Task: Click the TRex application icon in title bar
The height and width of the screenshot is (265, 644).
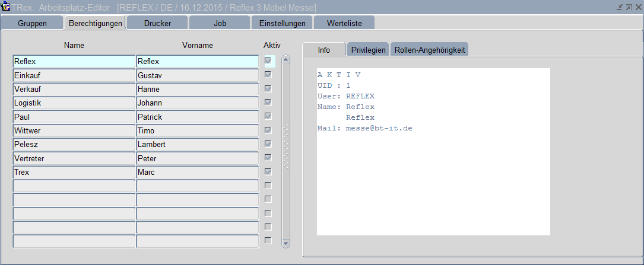Action: (x=5, y=7)
